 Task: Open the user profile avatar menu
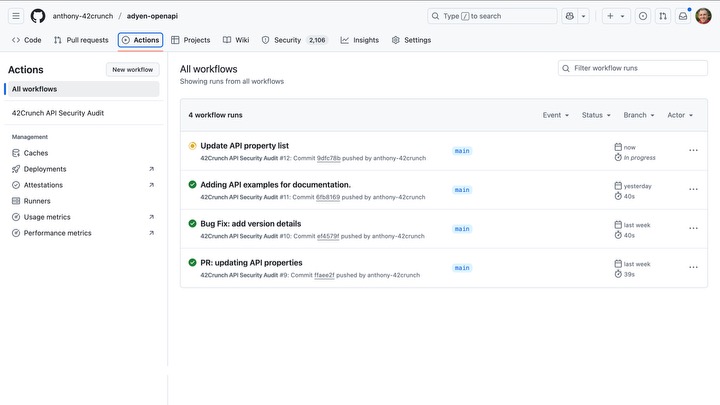click(703, 16)
